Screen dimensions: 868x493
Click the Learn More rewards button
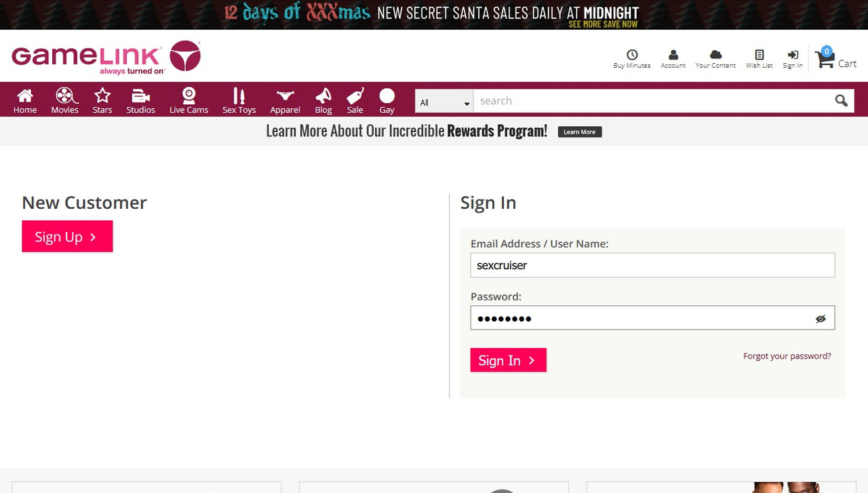(580, 132)
